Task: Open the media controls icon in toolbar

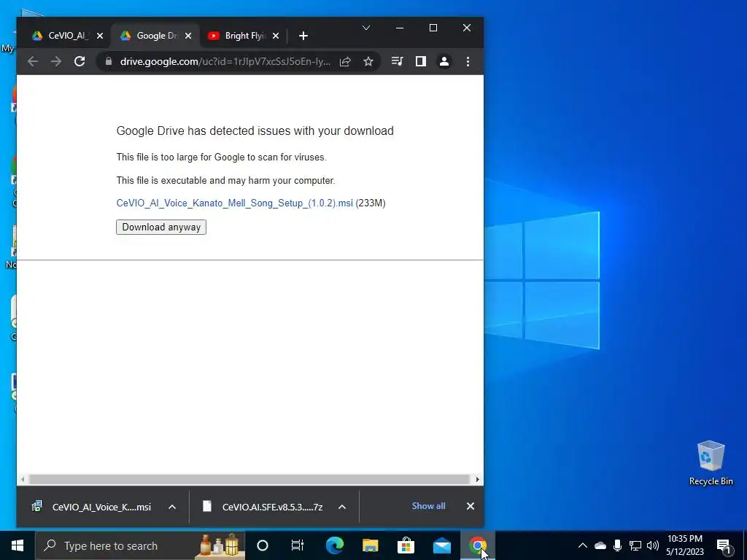Action: (397, 61)
